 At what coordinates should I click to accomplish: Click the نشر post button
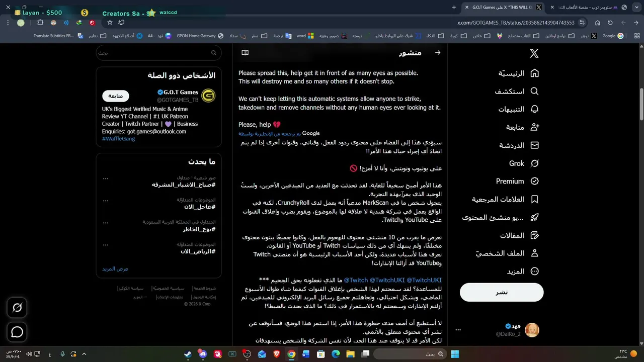tap(502, 292)
